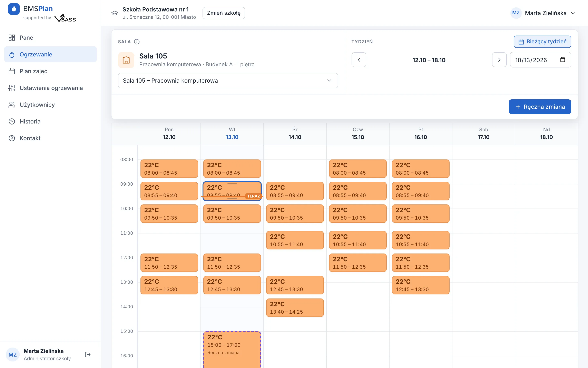588x368 pixels.
Task: Open the Thursday 11:50 – 12:35 heating block
Action: pos(358,263)
